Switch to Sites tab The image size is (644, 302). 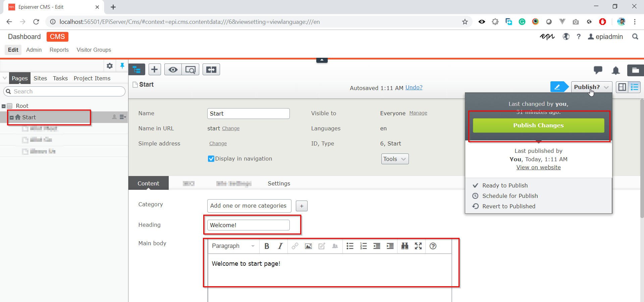coord(40,78)
